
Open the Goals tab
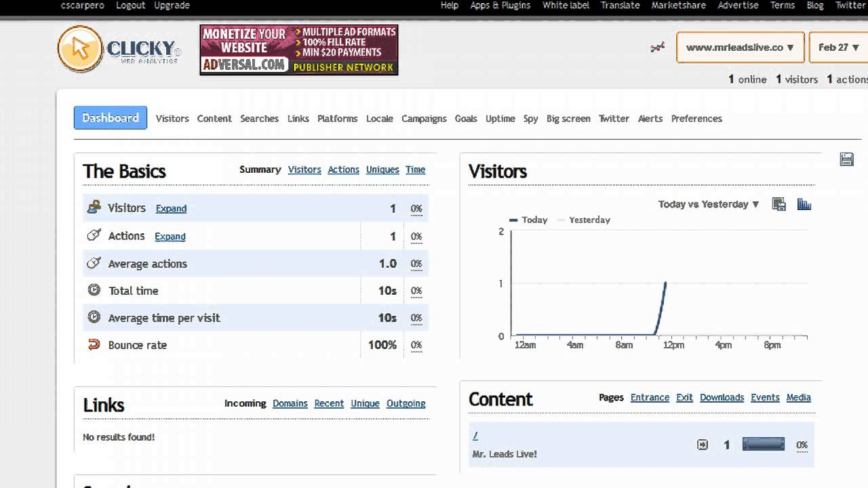tap(466, 119)
